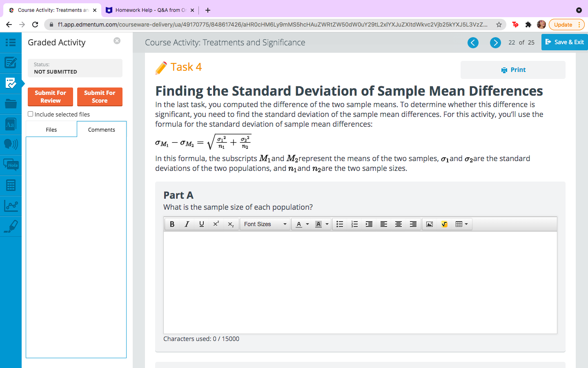Click the '22 of 25' page indicator

click(x=521, y=43)
